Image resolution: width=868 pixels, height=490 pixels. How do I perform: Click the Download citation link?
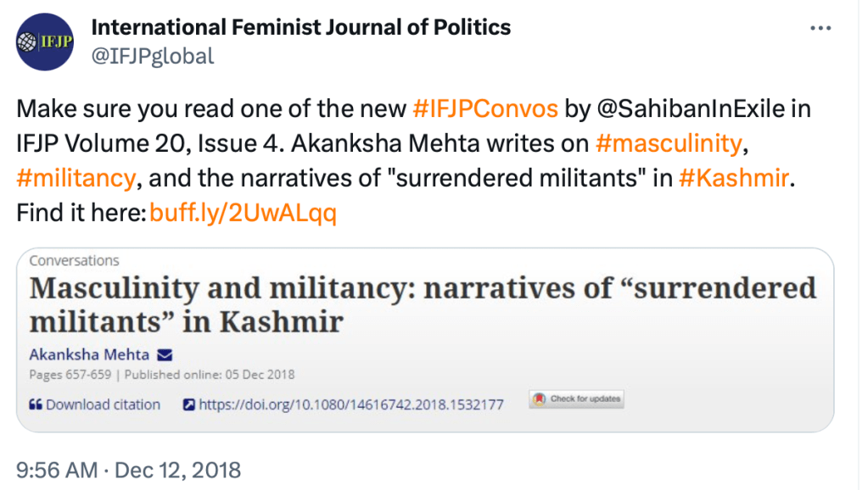coord(103,404)
